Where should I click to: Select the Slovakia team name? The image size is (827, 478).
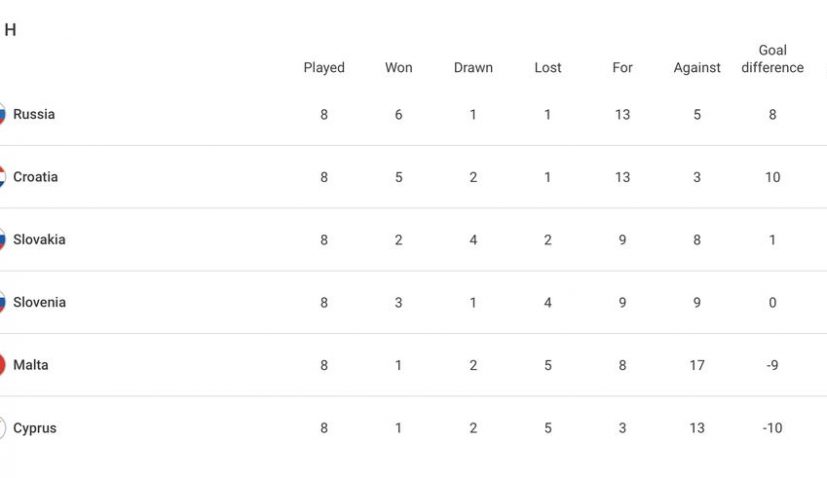tap(39, 240)
